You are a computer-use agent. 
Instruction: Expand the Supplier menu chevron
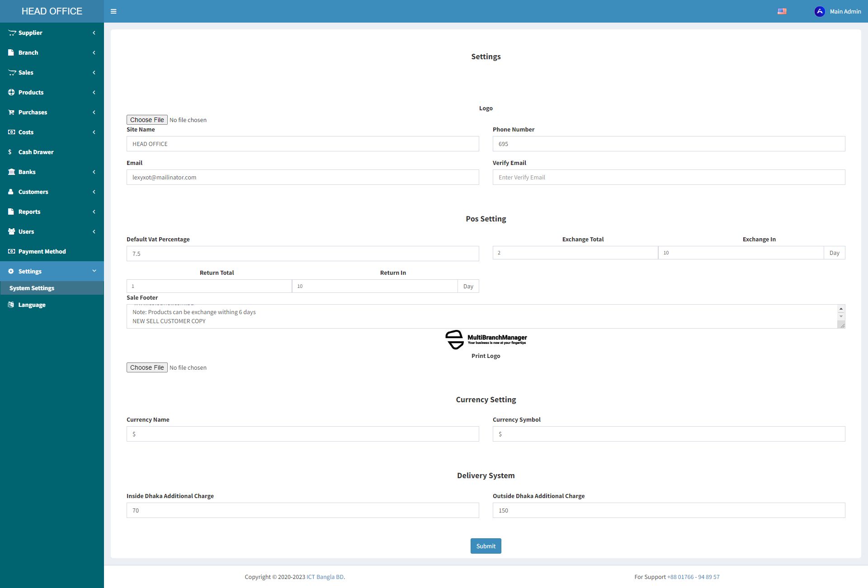pos(94,33)
